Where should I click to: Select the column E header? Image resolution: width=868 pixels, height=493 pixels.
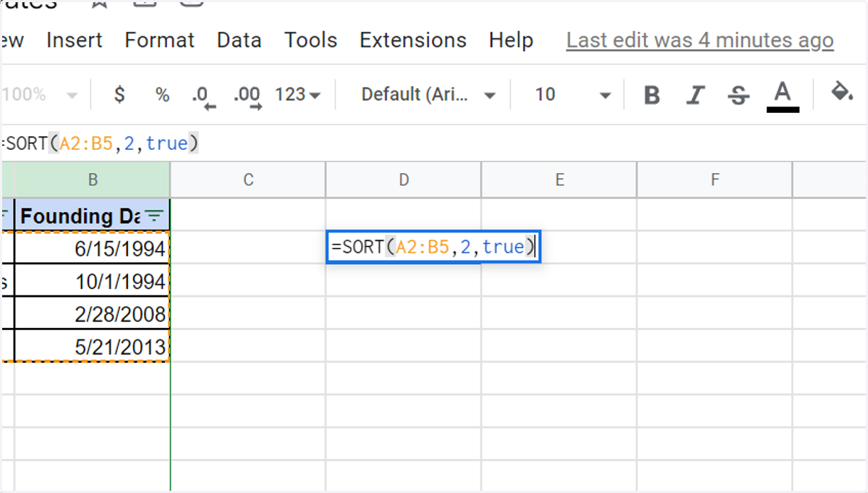559,180
